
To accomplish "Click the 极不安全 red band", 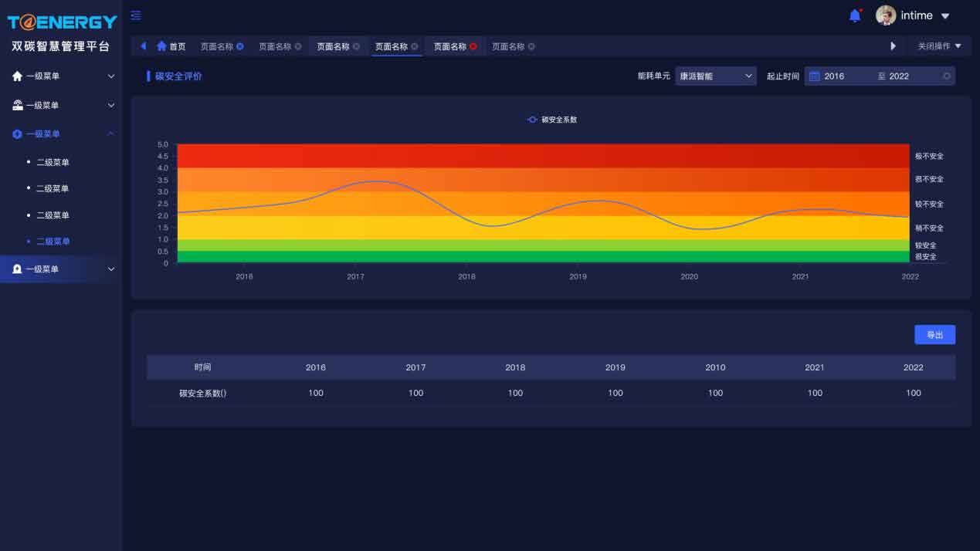I will pyautogui.click(x=544, y=156).
